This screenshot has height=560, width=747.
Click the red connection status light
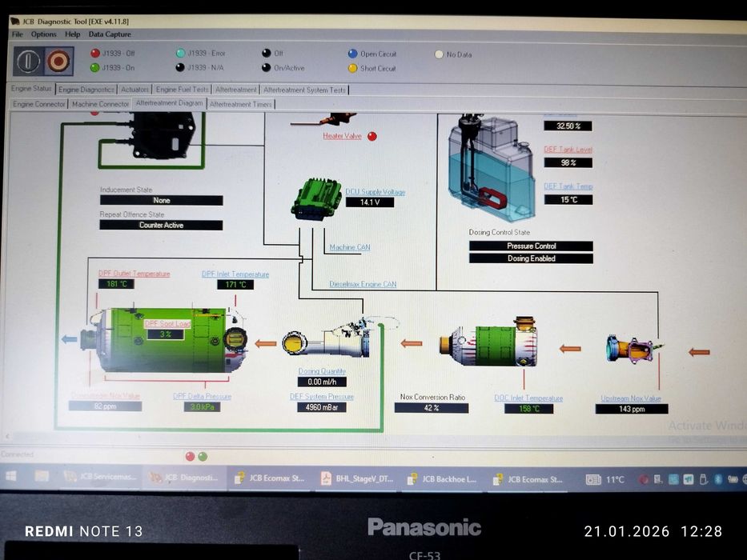(x=190, y=457)
